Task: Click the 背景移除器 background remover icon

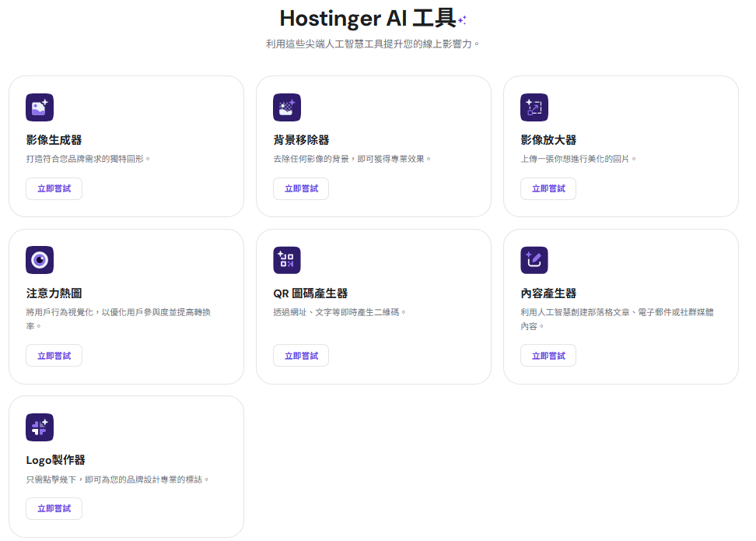Action: tap(287, 107)
